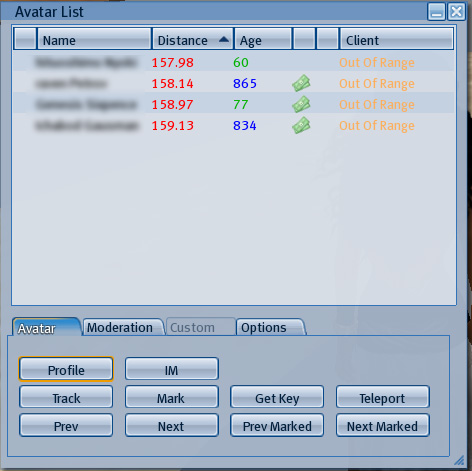Viewport: 472px width, 471px height.
Task: Open the Options tab
Action: [x=271, y=327]
